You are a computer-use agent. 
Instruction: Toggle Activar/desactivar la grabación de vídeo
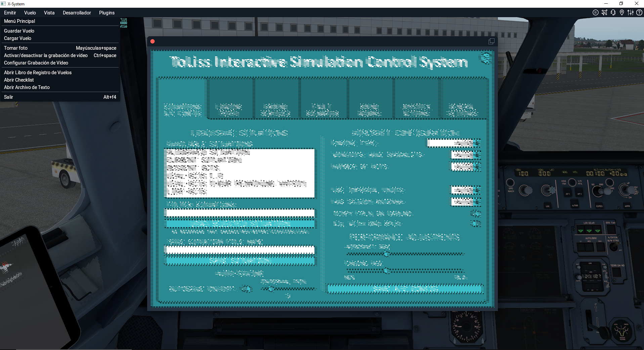(60, 55)
